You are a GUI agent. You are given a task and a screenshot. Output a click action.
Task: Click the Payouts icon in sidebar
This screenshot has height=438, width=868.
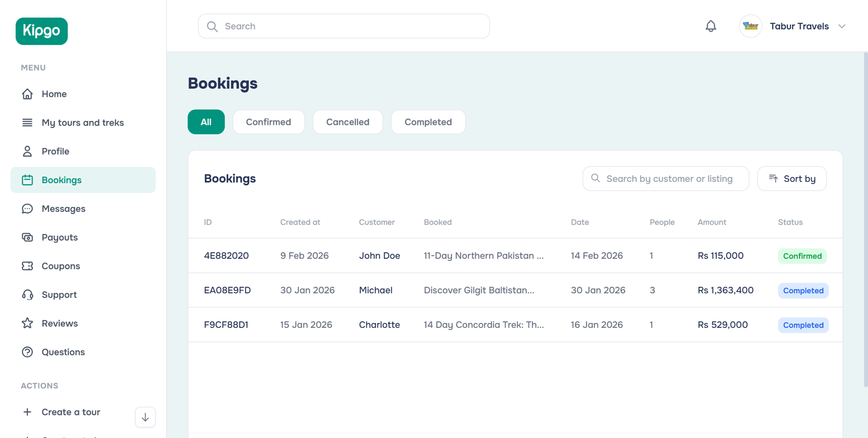point(28,237)
